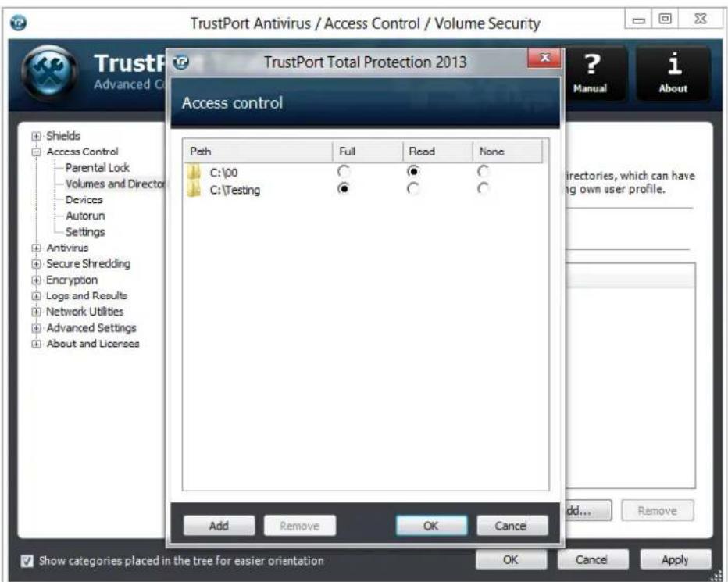Click the About and Licenses label
Viewport: 728px width, 582px height.
pos(92,343)
